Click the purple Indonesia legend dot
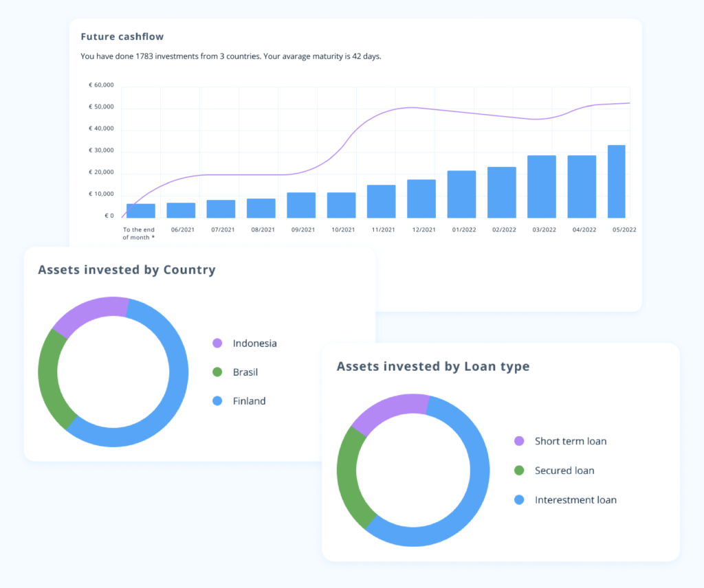The image size is (704, 588). tap(218, 343)
